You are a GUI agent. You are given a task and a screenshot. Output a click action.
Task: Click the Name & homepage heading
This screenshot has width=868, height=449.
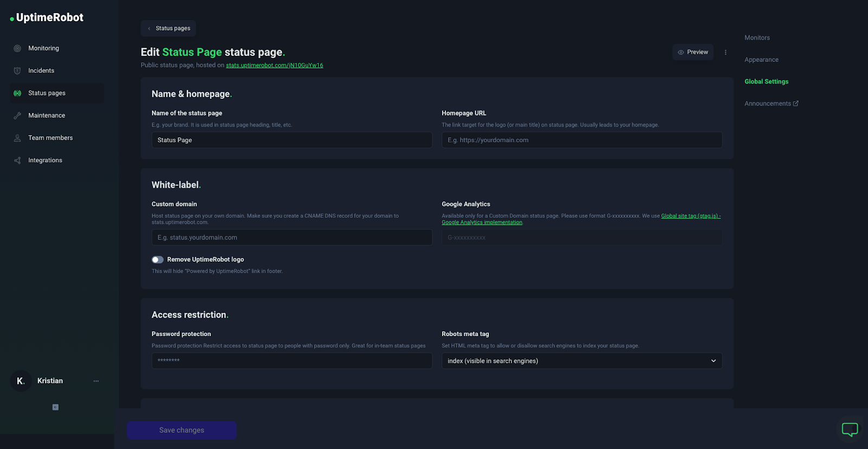point(192,94)
